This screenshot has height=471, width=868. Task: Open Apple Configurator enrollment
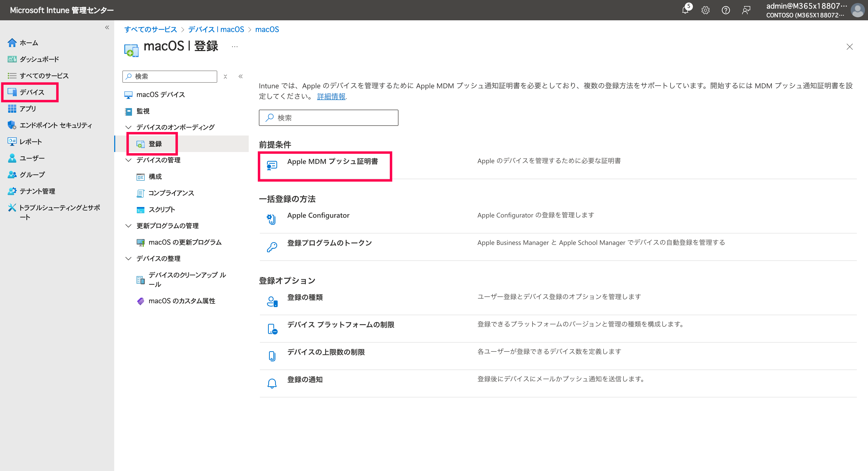click(318, 215)
